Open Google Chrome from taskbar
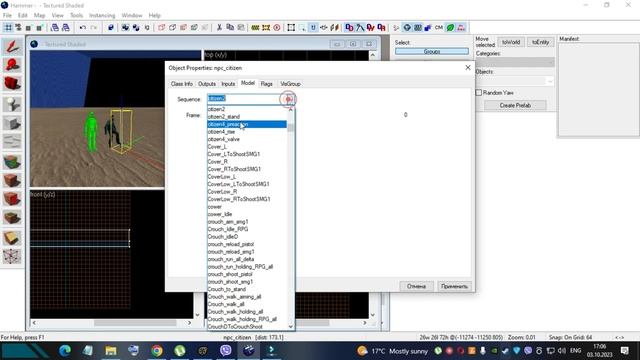The width and height of the screenshot is (640, 360). [157, 351]
